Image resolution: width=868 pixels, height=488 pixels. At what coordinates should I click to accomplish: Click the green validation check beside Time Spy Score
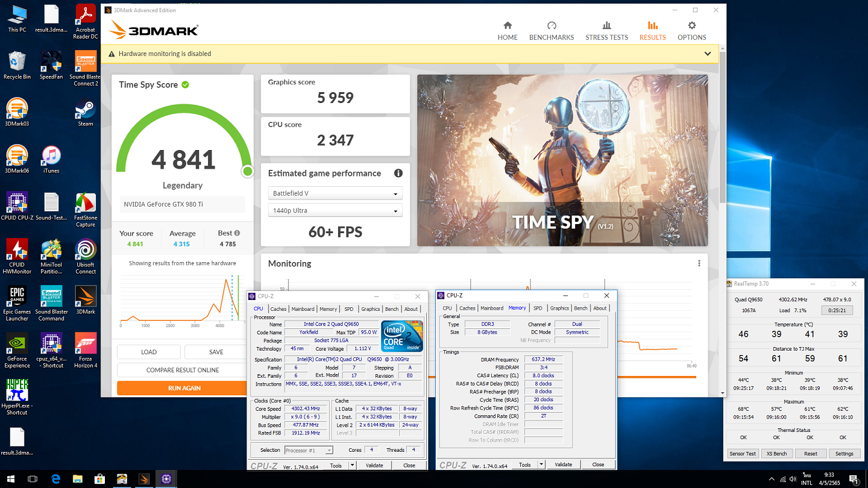click(185, 84)
